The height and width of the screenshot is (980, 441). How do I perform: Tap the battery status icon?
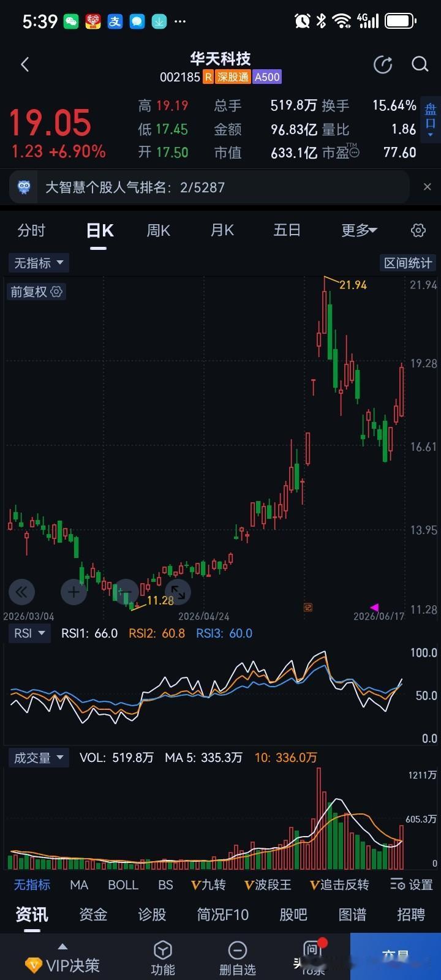click(x=401, y=21)
